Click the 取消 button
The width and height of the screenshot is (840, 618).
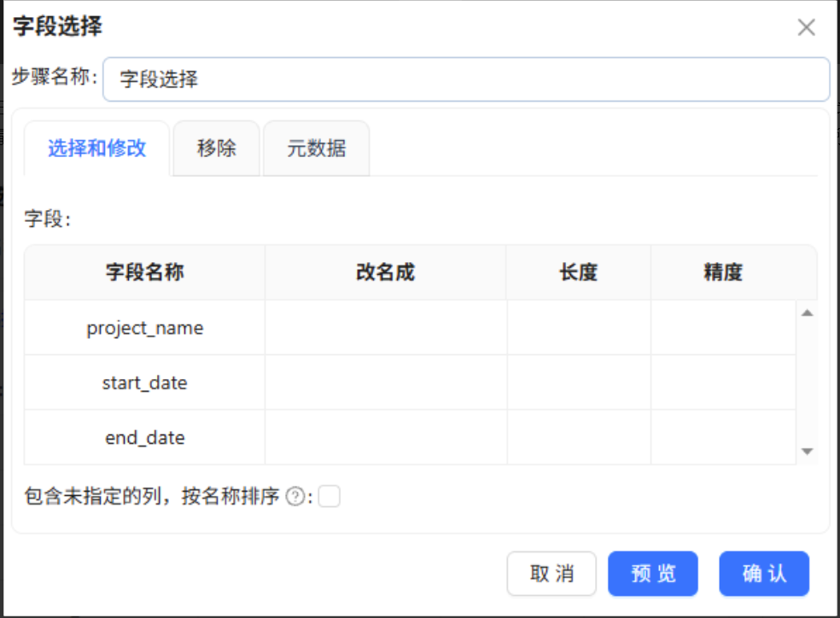551,574
